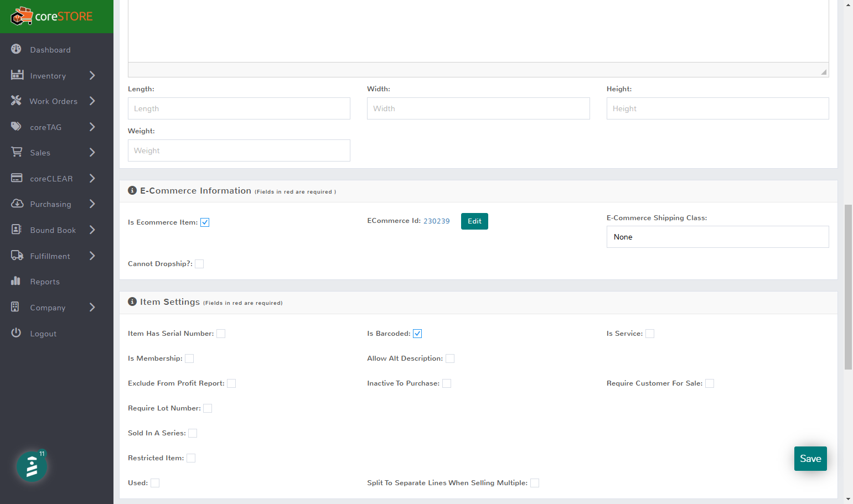Click the Bound Book icon

coord(17,230)
